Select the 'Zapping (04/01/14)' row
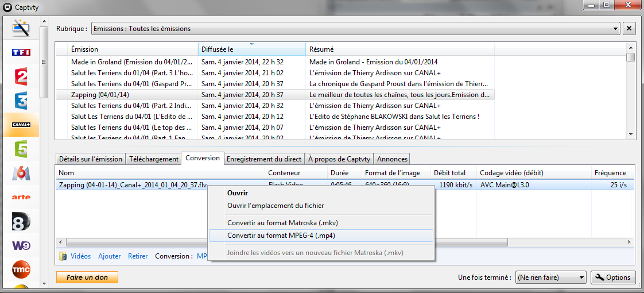 (x=275, y=95)
